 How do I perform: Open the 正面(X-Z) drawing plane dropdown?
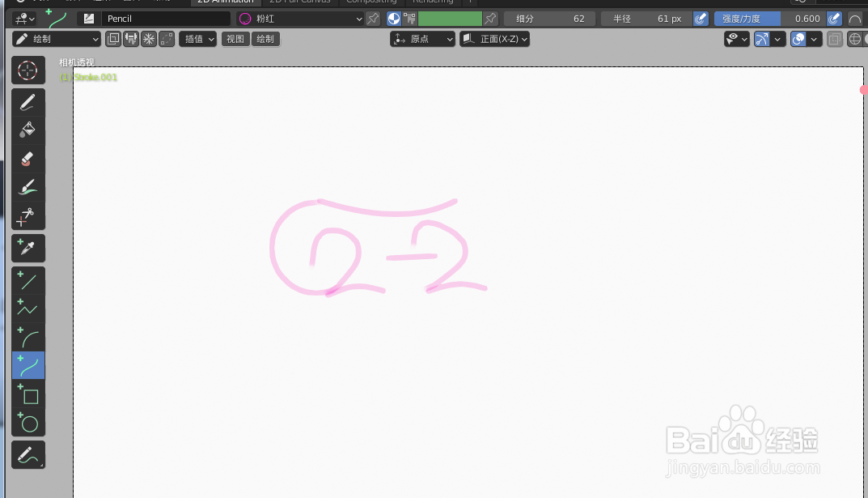[495, 38]
